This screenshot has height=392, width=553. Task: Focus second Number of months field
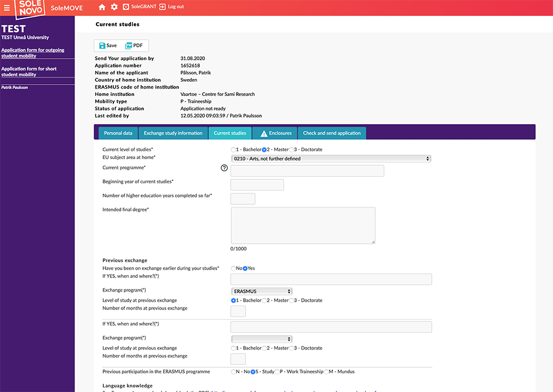[x=238, y=359]
